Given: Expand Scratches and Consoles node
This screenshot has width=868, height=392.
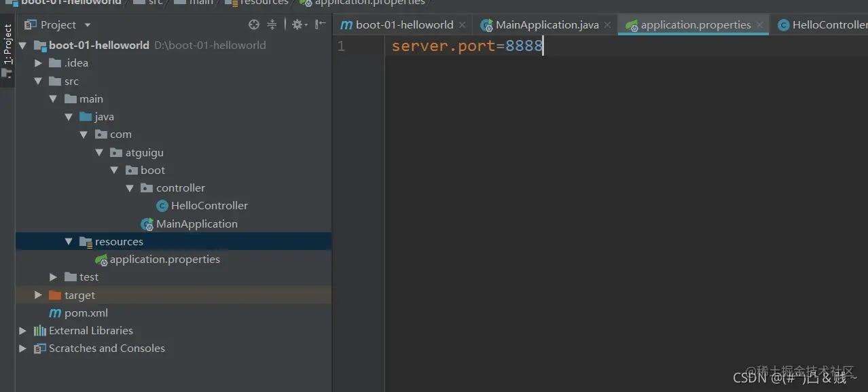Looking at the screenshot, I should [23, 349].
